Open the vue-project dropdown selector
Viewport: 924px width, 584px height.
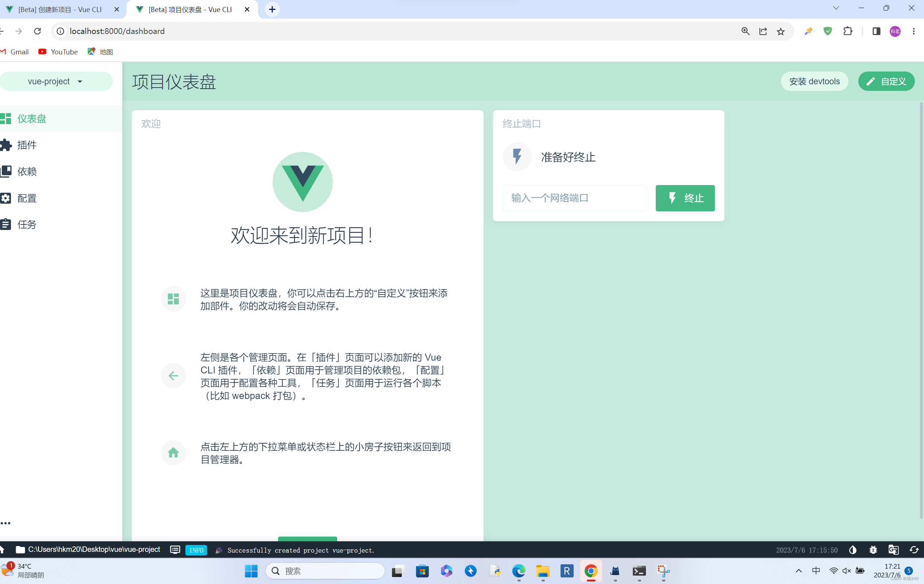[55, 81]
